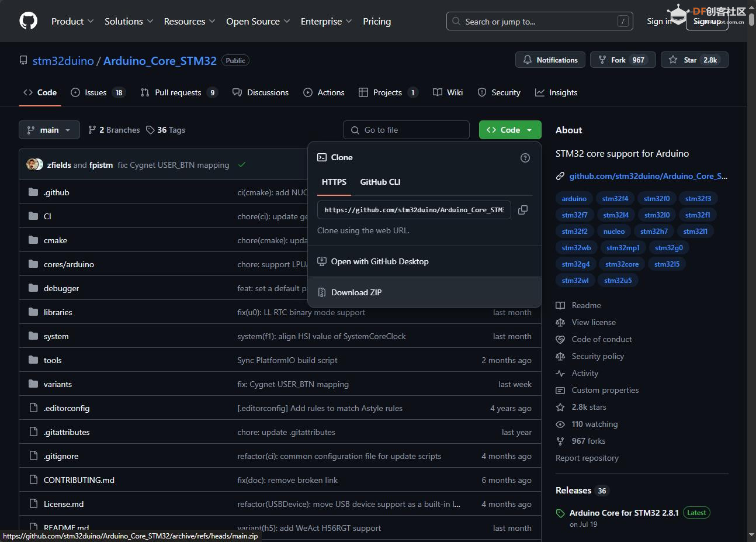
Task: Open the Issues tab
Action: 98,92
